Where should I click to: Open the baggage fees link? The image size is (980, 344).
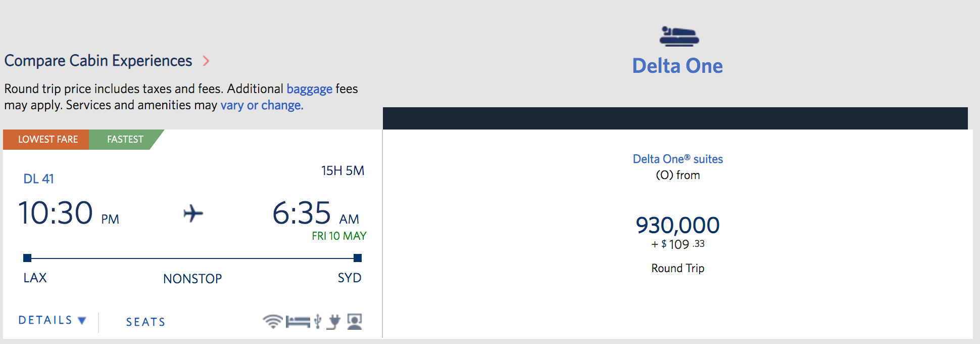[309, 89]
